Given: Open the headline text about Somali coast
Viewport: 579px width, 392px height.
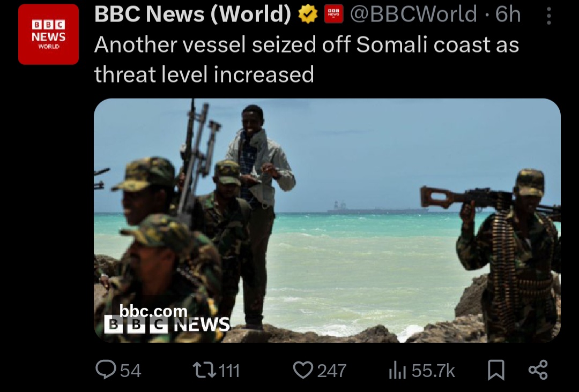Looking at the screenshot, I should pos(307,59).
